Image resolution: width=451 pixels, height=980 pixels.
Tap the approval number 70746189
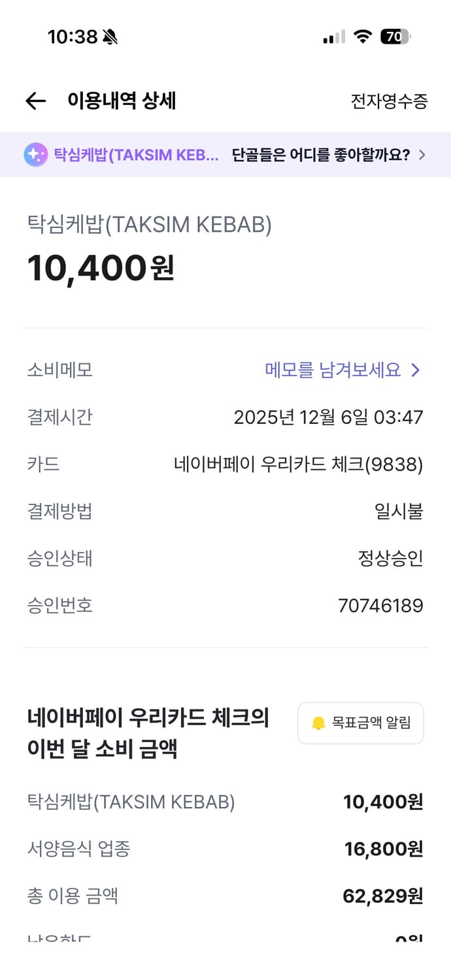(382, 605)
